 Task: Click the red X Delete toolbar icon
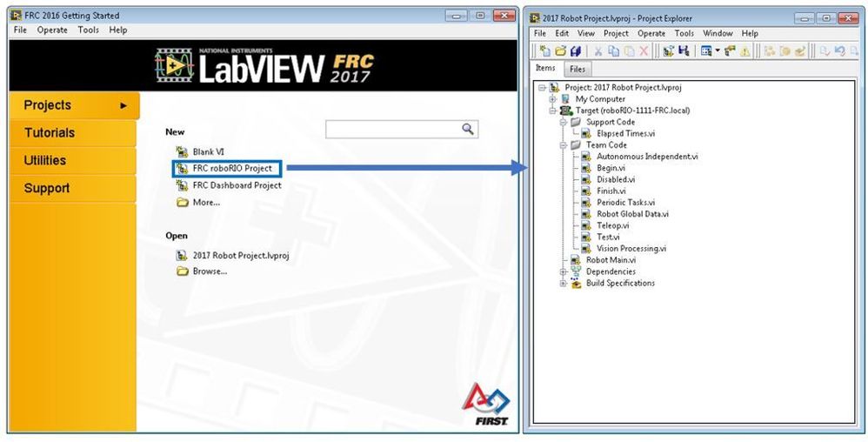pos(644,51)
